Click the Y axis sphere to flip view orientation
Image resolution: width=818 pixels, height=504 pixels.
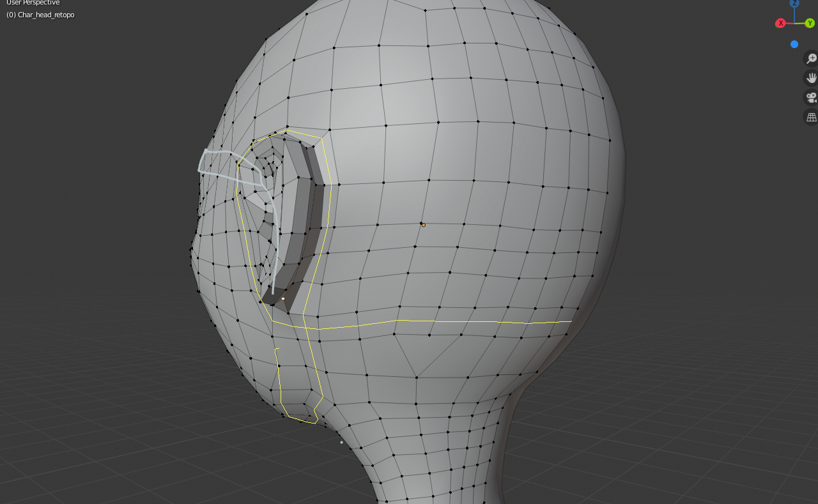(x=810, y=22)
